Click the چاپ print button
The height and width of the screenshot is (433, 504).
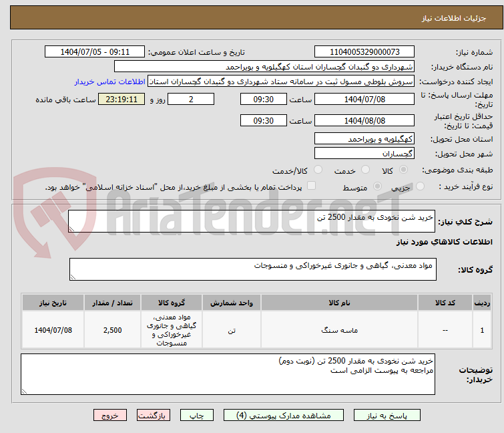pos(197,416)
